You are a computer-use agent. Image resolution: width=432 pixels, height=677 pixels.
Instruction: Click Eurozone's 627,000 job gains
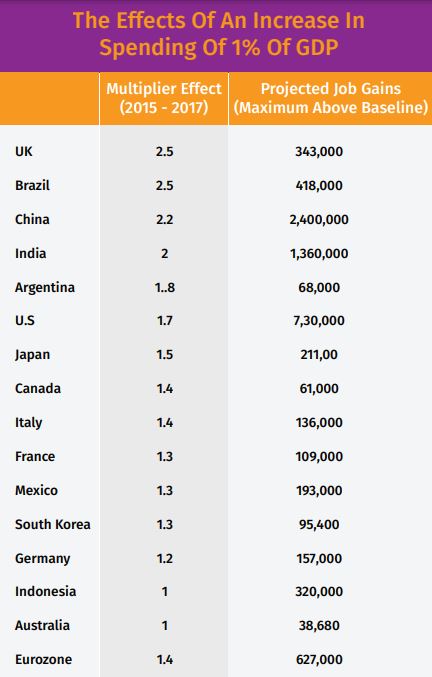pyautogui.click(x=319, y=660)
